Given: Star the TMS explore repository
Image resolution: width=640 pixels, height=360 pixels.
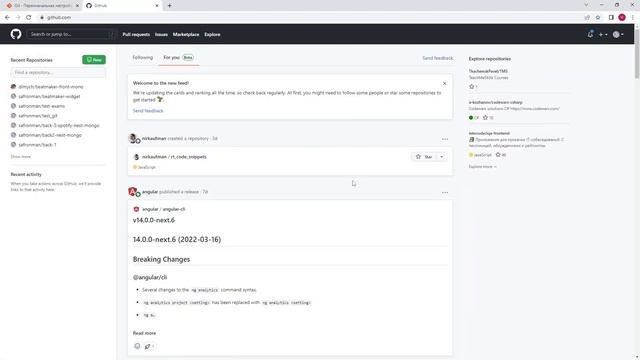Looking at the screenshot, I should tap(472, 87).
